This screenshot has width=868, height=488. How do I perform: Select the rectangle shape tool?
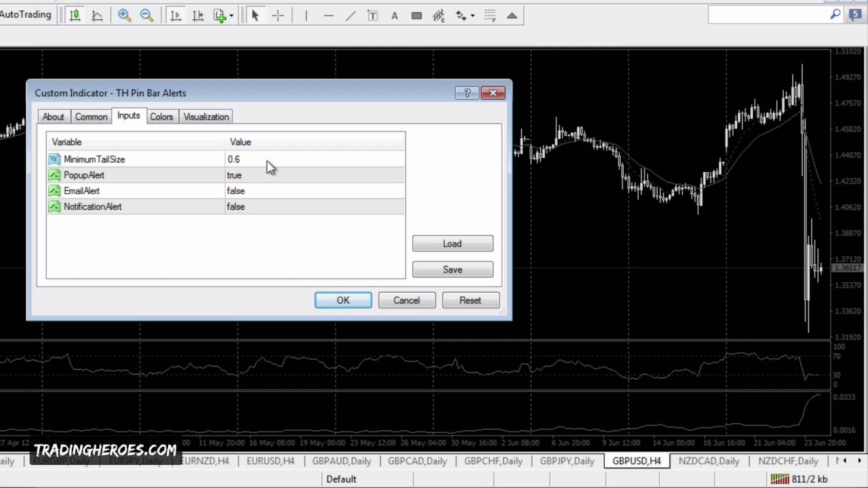tap(416, 15)
